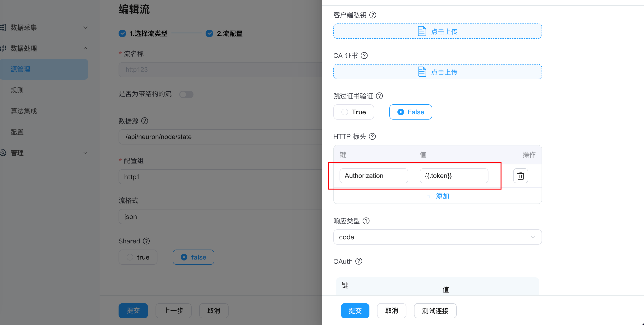
Task: Click 测试连接 button
Action: coord(435,311)
